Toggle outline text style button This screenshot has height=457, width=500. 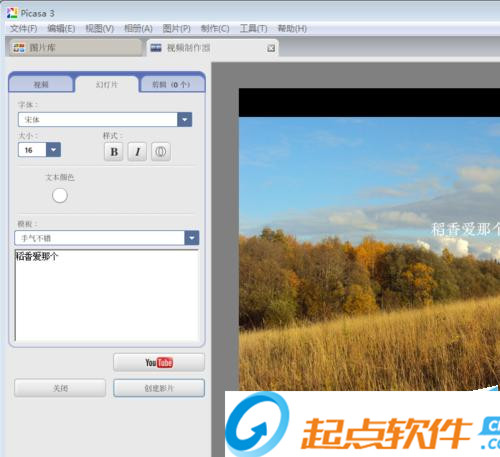pyautogui.click(x=161, y=152)
